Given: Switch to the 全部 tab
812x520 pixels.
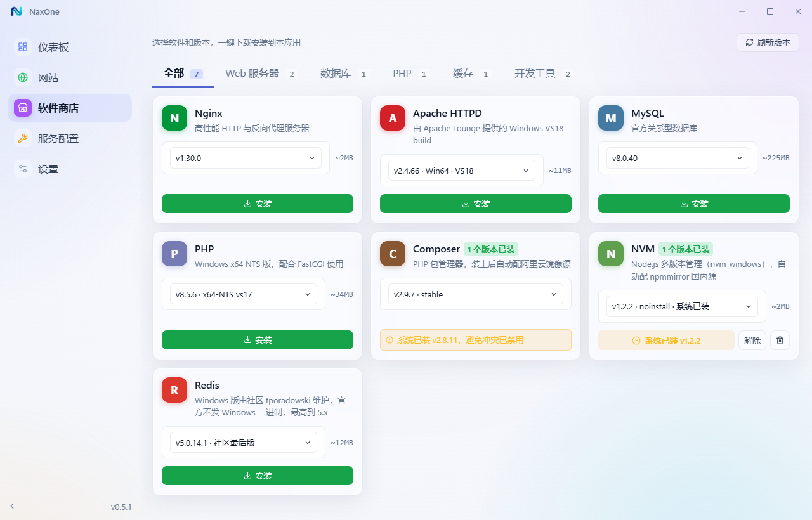Looking at the screenshot, I should pyautogui.click(x=183, y=74).
